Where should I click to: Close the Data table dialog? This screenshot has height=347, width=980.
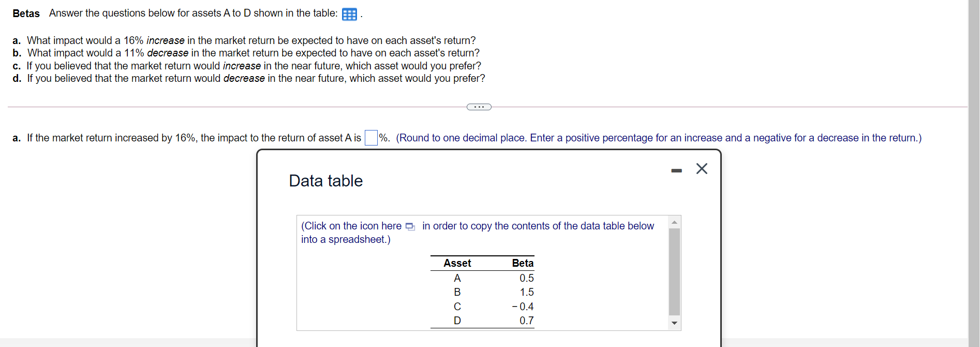(x=702, y=169)
